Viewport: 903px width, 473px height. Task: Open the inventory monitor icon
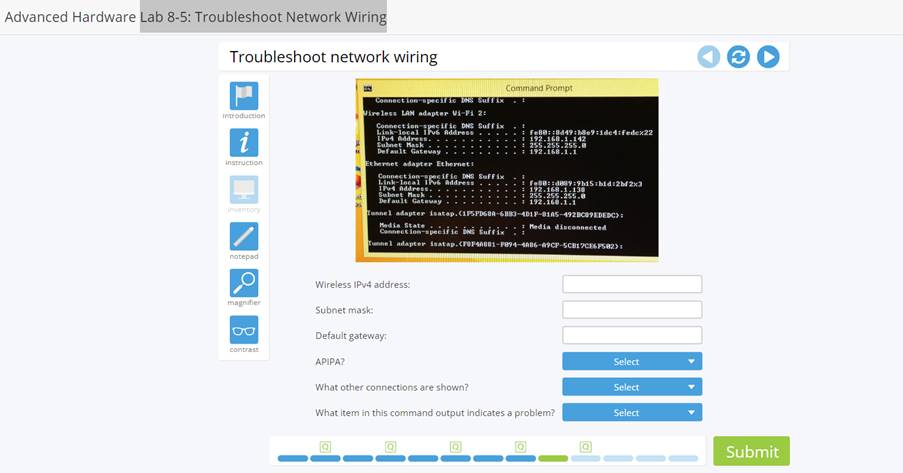pyautogui.click(x=244, y=190)
